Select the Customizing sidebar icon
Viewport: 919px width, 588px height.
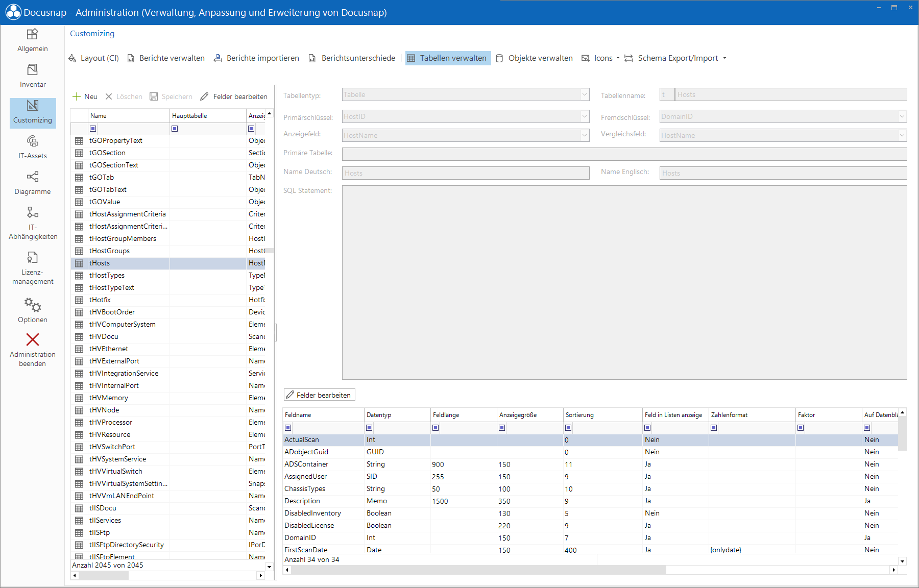[x=33, y=112]
